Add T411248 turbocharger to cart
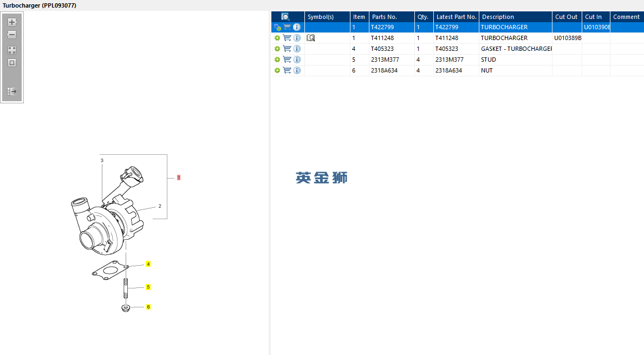This screenshot has height=355, width=644. pos(287,38)
